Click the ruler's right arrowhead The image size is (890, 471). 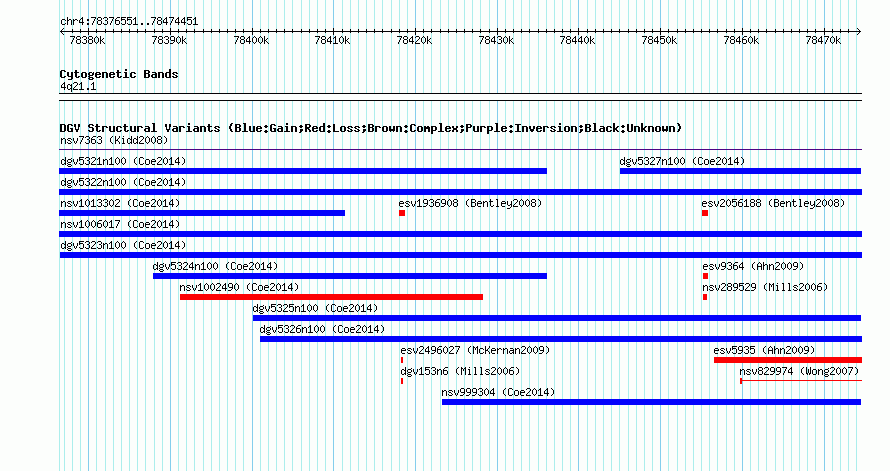pos(859,32)
